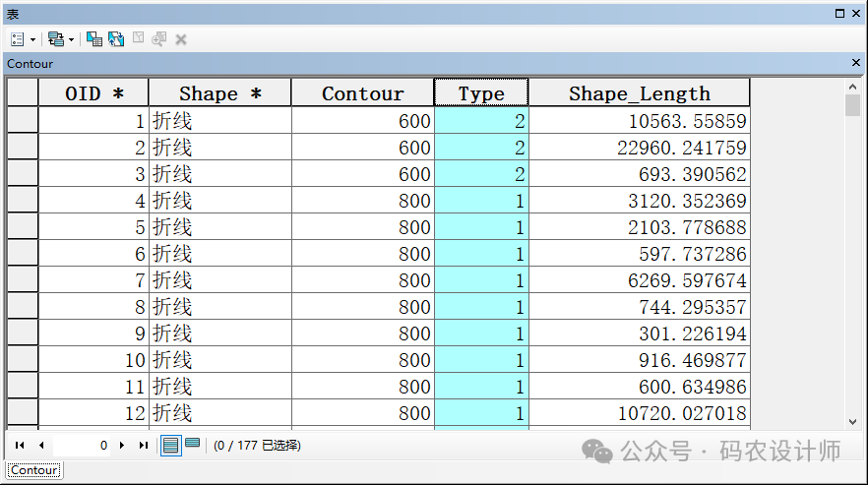Select the Contour table tab at bottom
Screen dimensions: 868x485
(34, 470)
